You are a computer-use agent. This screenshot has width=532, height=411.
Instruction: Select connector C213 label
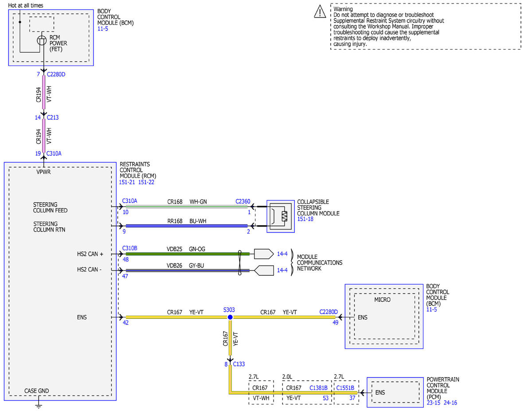[x=52, y=117]
